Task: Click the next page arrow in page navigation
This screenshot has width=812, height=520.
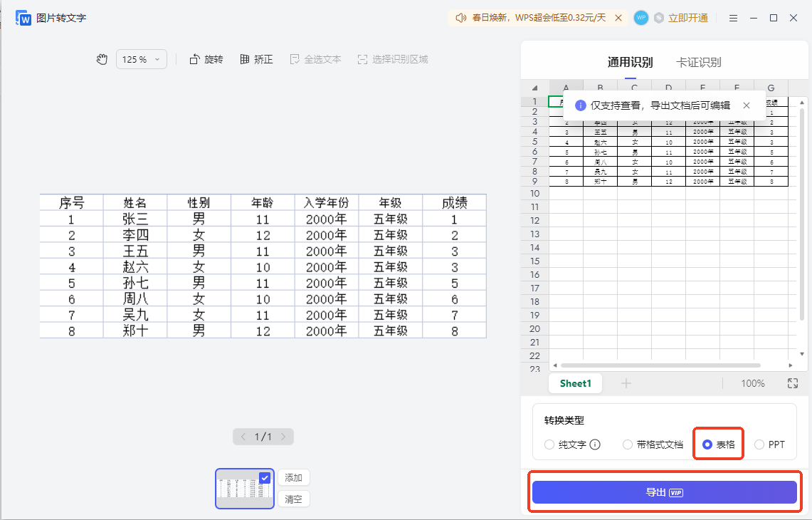Action: pos(283,437)
